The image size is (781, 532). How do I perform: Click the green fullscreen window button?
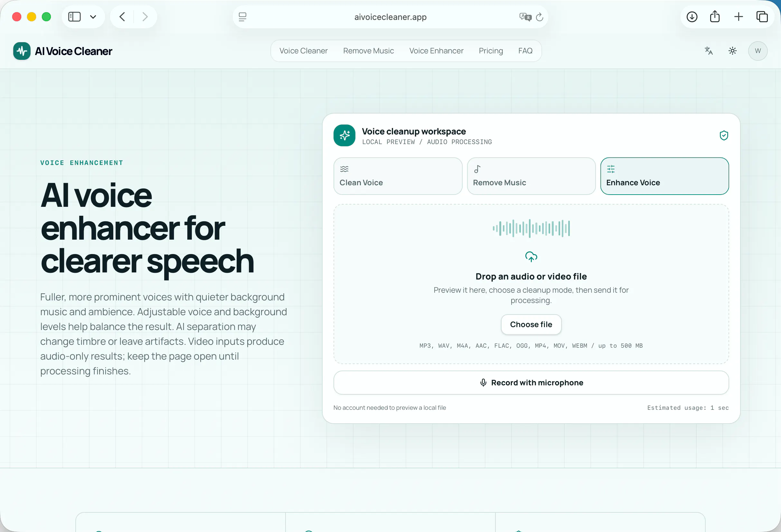click(46, 17)
